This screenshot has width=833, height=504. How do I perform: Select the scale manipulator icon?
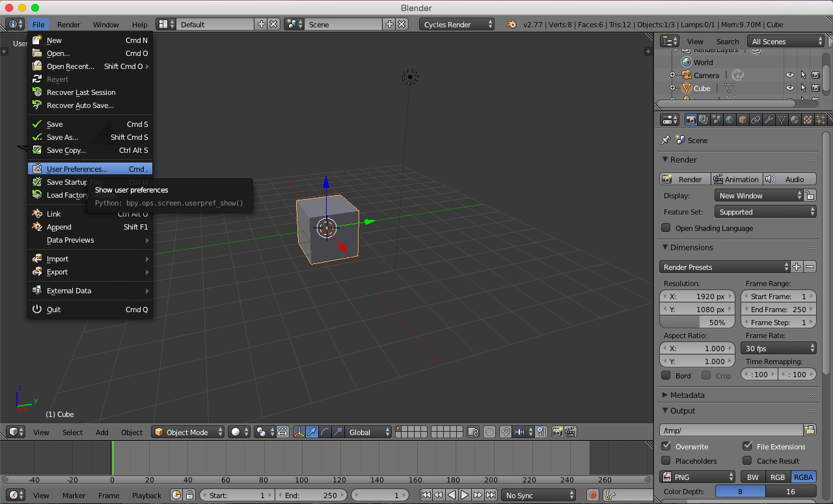[338, 432]
